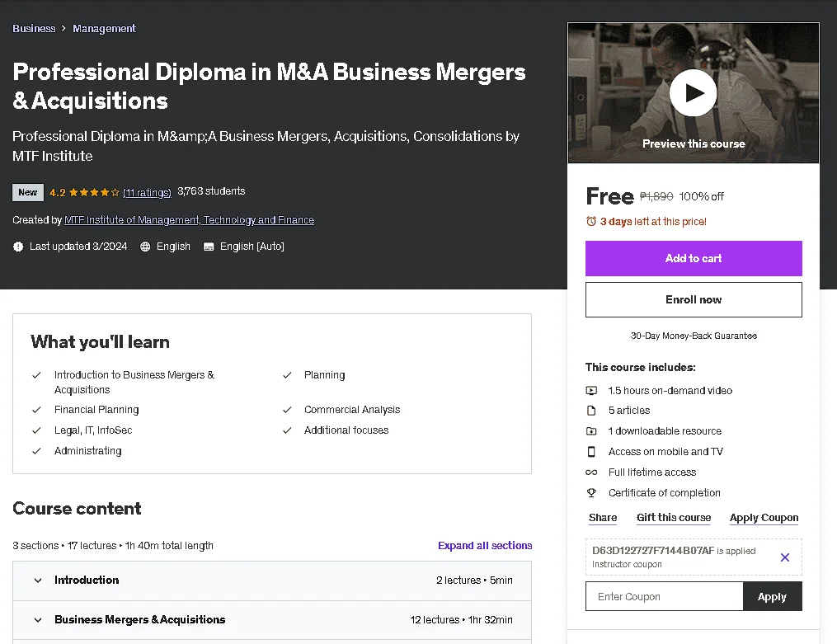The image size is (837, 644).
Task: Click the Last updated 3/2024 text
Action: tap(78, 247)
